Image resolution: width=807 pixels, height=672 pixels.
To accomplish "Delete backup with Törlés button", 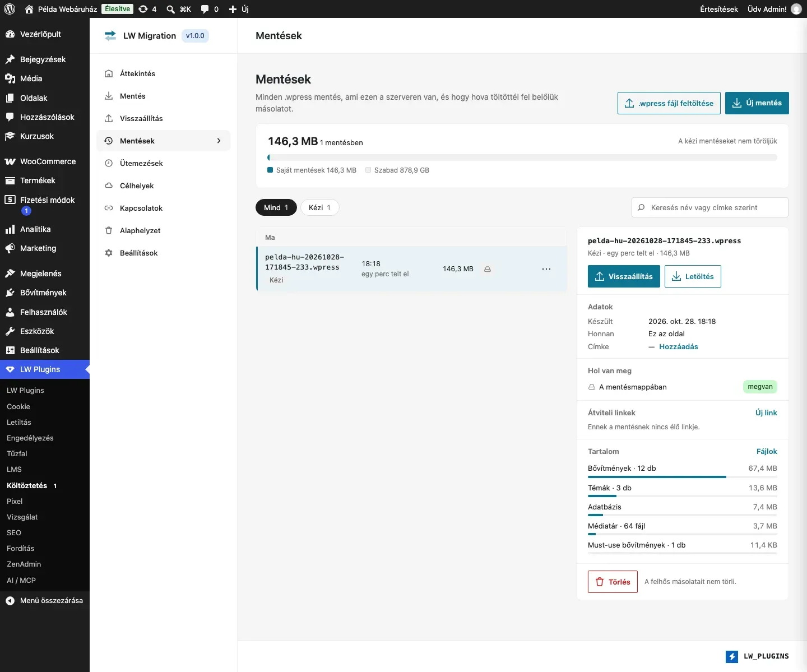I will tap(613, 582).
